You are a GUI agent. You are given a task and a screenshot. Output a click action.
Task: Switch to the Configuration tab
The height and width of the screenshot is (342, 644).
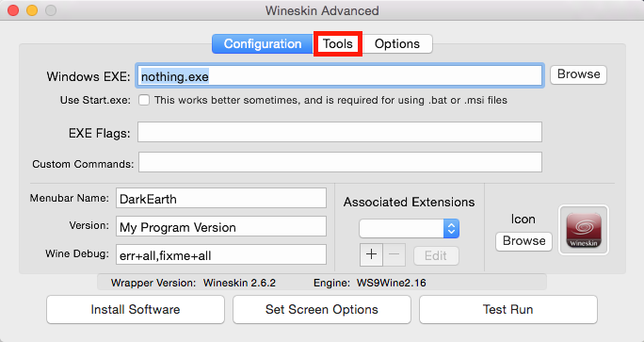coord(263,43)
